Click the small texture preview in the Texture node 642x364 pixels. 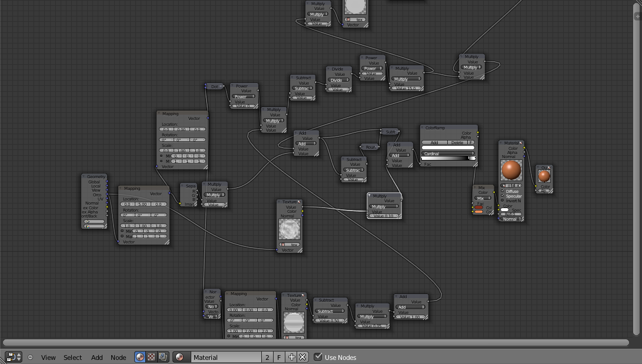click(289, 229)
